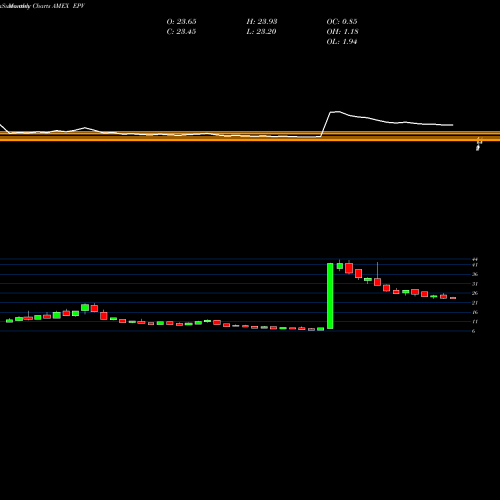
Task: Click the 36 price axis label
Action: click(x=475, y=274)
